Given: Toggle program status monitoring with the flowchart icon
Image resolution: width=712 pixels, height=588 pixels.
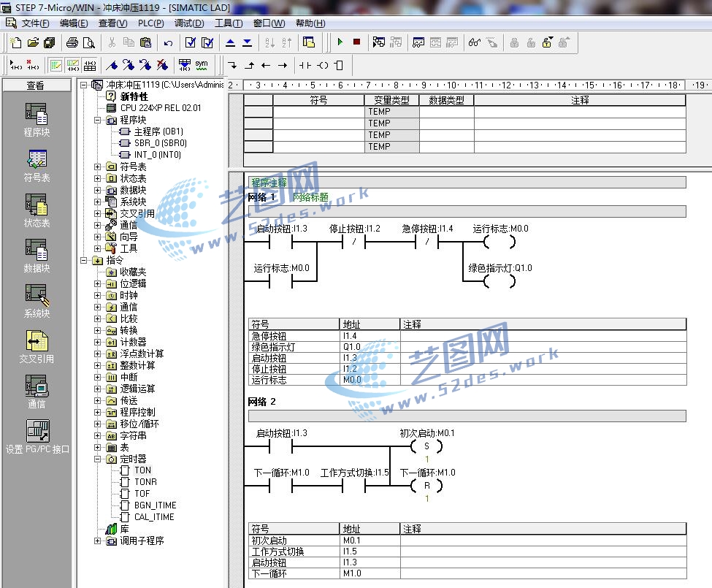Looking at the screenshot, I should [x=379, y=42].
